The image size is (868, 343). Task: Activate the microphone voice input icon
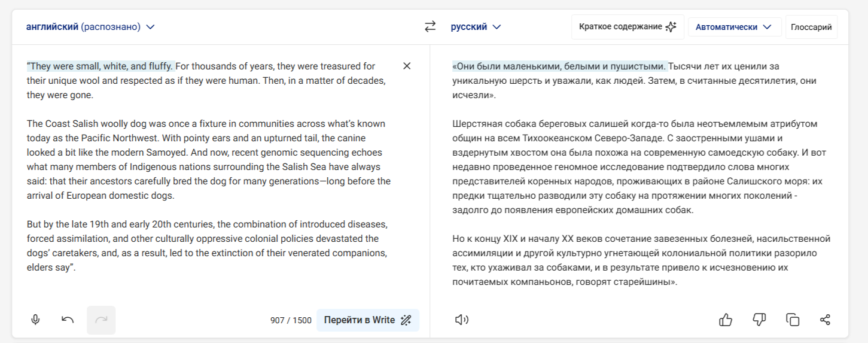tap(35, 320)
